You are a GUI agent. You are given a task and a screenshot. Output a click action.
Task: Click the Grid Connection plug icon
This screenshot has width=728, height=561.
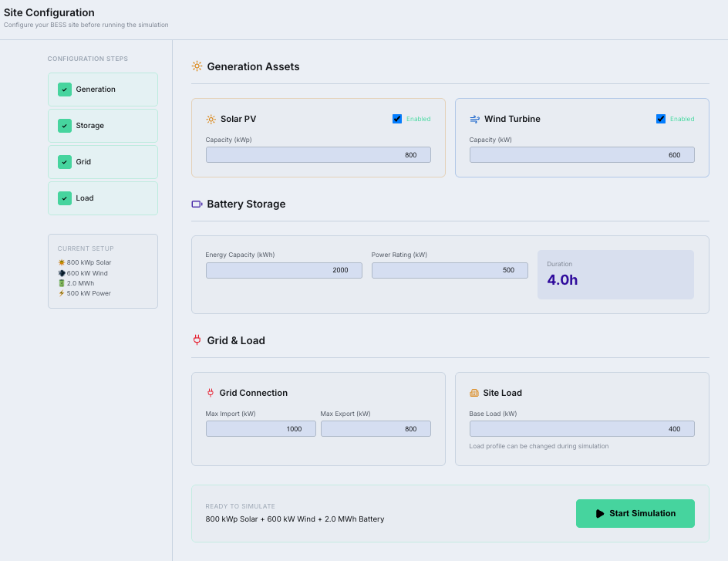point(211,393)
